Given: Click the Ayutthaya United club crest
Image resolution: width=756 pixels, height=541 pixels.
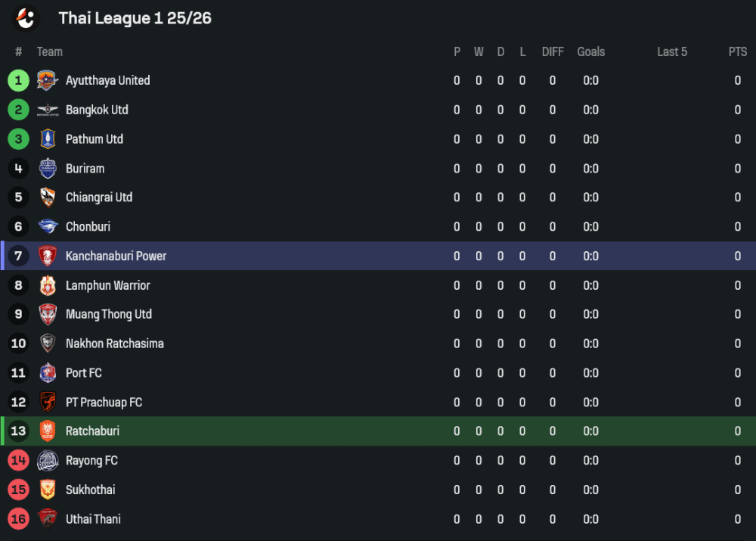Looking at the screenshot, I should 48,80.
